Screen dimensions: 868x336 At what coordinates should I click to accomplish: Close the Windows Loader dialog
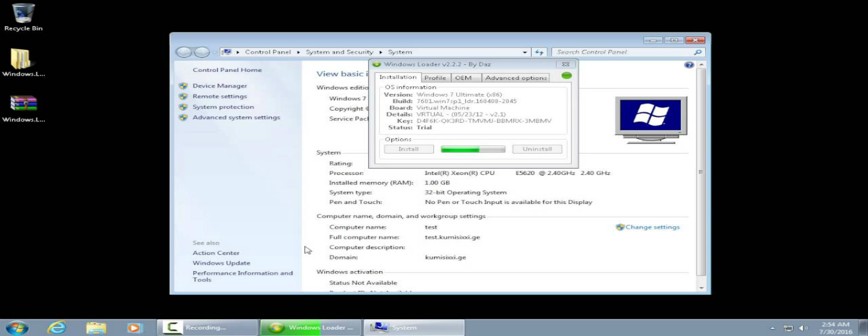pyautogui.click(x=565, y=64)
